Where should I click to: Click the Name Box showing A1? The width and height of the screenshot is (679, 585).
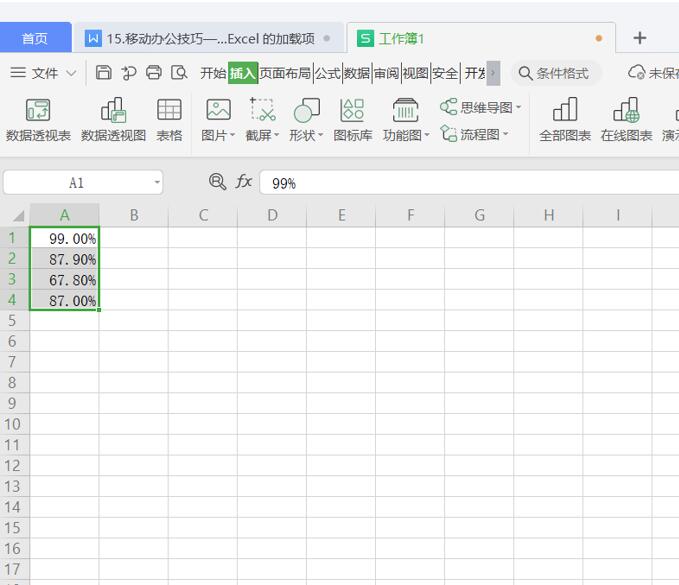click(x=83, y=182)
